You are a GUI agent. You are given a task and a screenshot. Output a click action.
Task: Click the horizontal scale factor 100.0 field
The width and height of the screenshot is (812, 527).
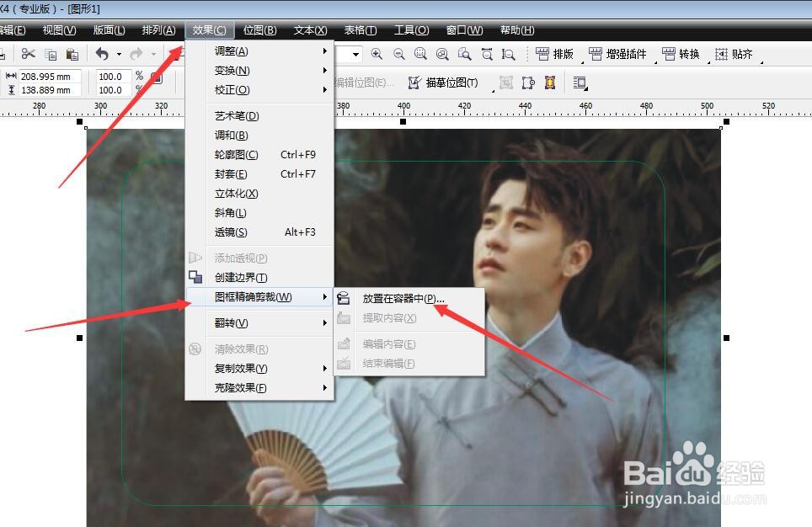(114, 76)
